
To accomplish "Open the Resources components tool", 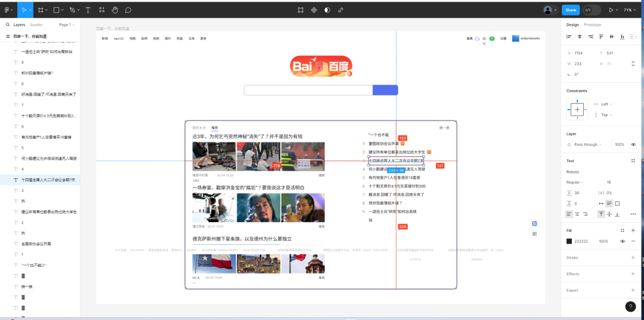I will pyautogui.click(x=102, y=10).
